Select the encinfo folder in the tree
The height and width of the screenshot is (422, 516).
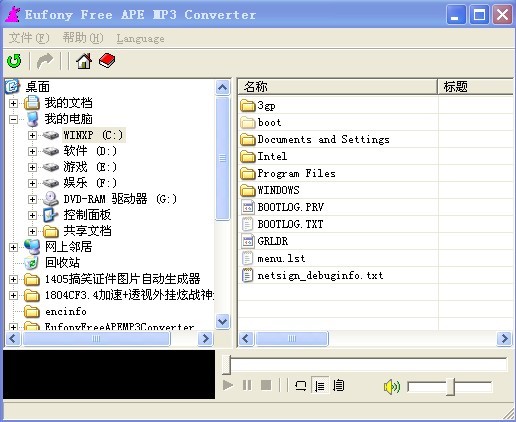click(66, 311)
